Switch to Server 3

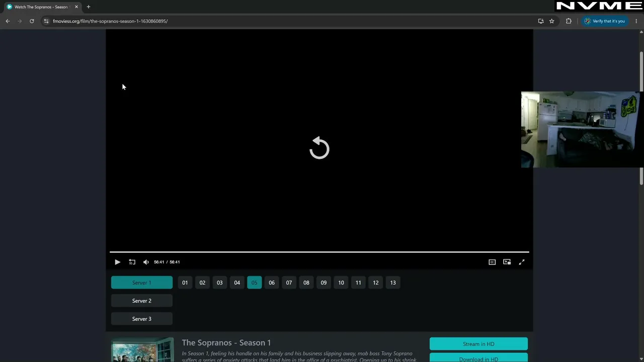coord(142,319)
